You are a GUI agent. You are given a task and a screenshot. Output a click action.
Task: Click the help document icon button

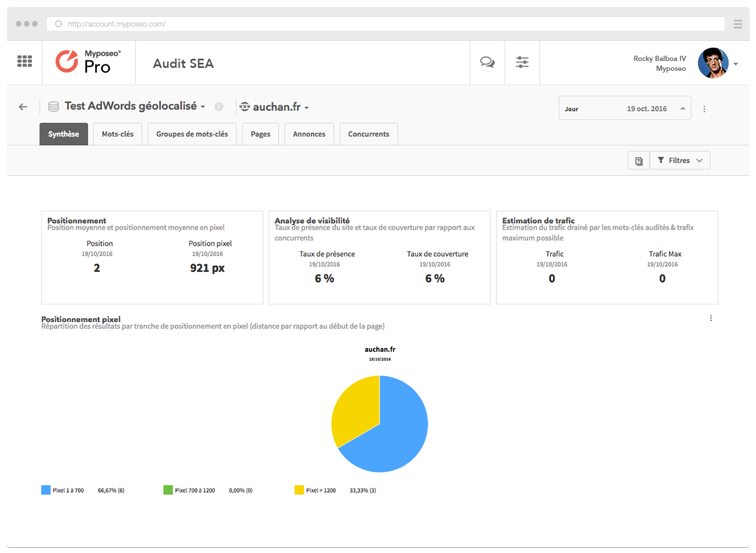[639, 160]
